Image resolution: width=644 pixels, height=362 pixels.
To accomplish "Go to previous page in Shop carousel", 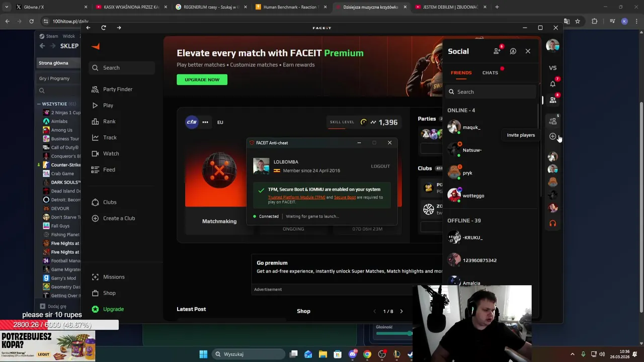I will point(374,311).
